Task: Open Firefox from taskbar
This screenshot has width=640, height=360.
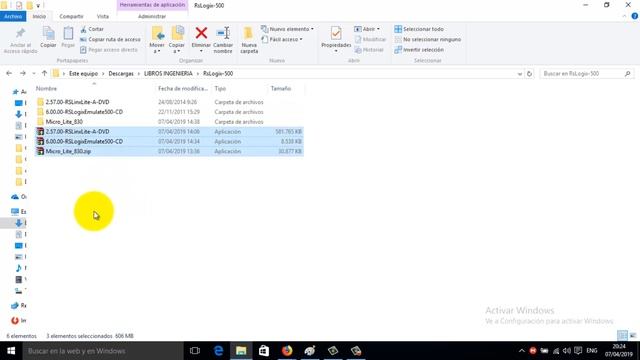Action: click(x=287, y=351)
